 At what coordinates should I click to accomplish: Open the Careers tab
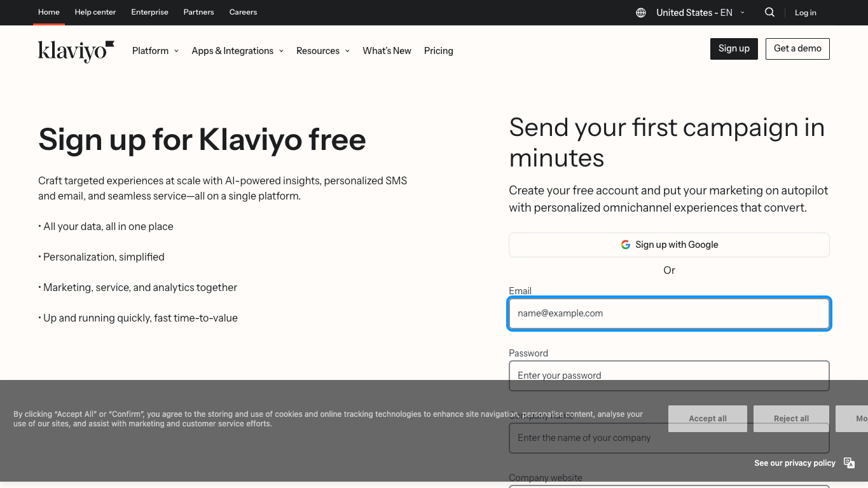(x=244, y=12)
